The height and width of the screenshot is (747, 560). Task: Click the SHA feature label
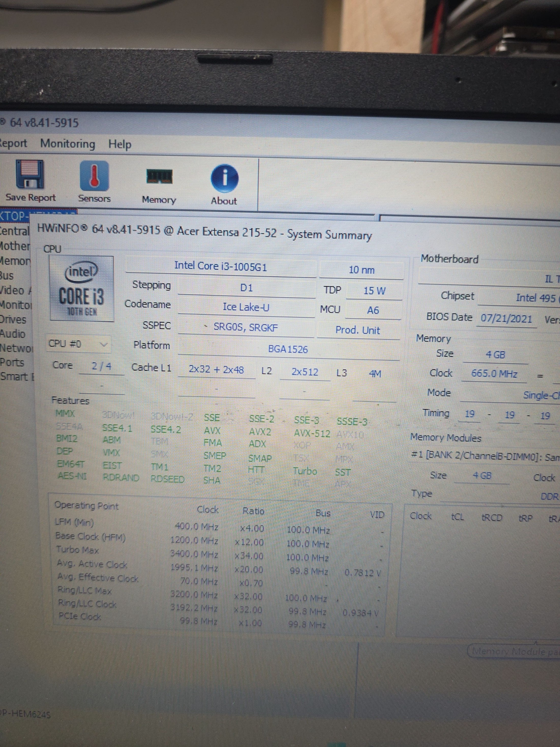point(212,480)
